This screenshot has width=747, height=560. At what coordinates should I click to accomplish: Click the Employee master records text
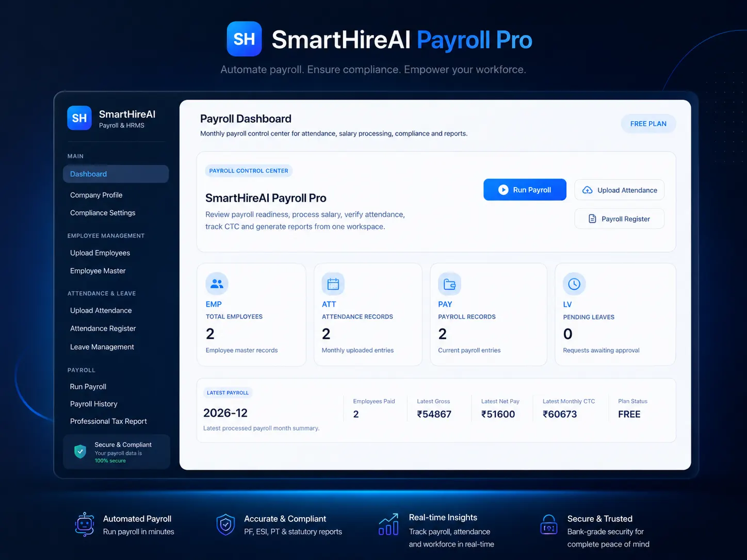[241, 350]
